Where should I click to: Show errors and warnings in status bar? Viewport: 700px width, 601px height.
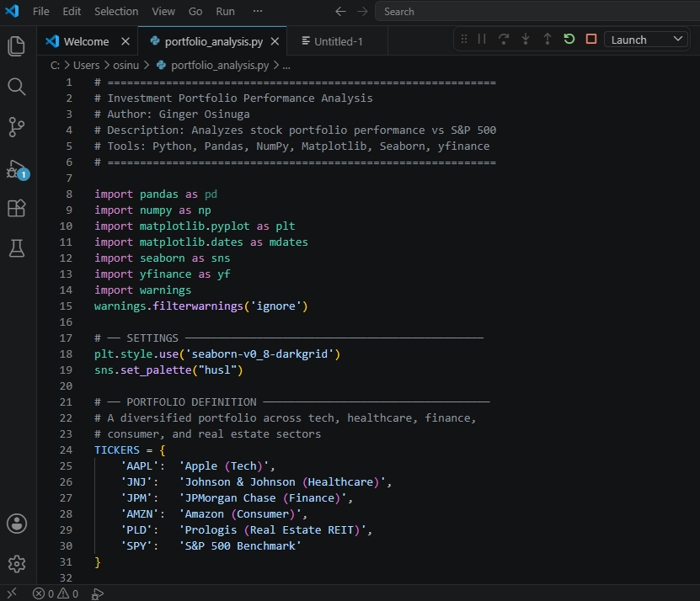(x=56, y=594)
